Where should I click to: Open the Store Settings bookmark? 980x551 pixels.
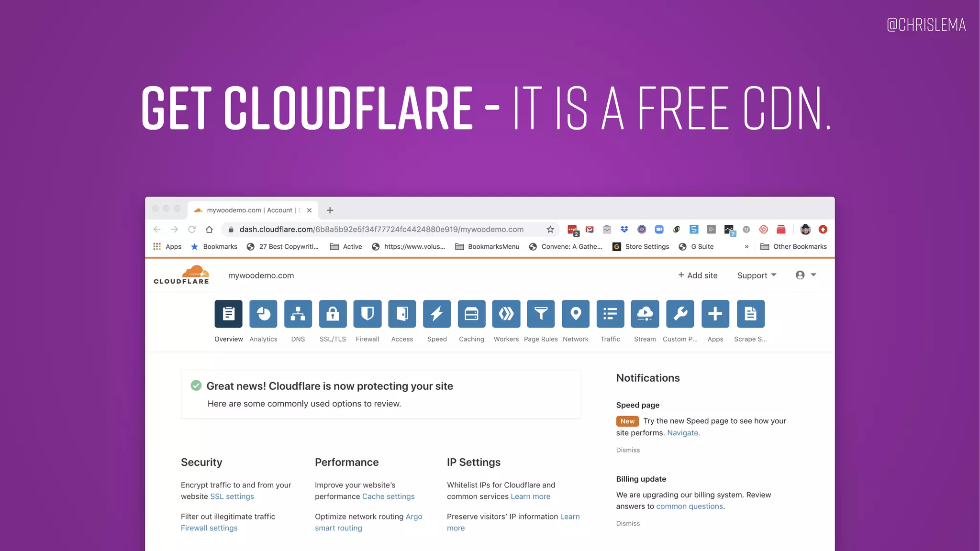(641, 246)
